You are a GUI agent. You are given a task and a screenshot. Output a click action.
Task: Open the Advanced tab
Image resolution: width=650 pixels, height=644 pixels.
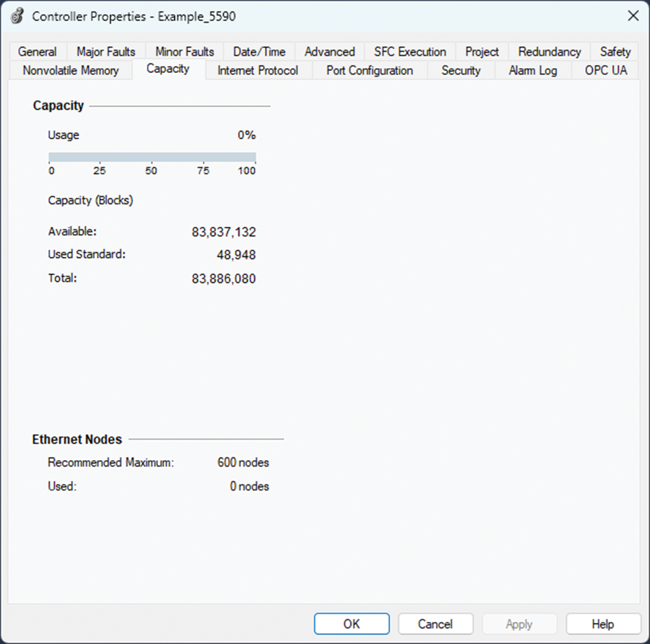329,51
